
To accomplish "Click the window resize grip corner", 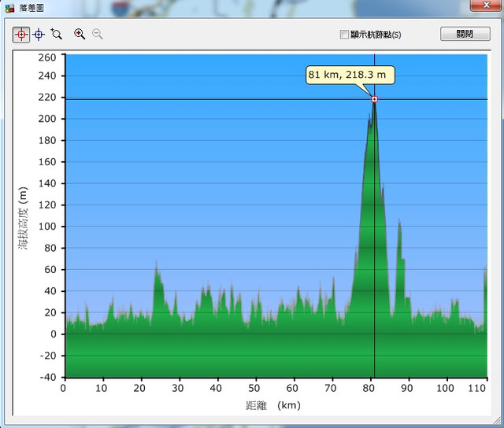I will (x=497, y=421).
